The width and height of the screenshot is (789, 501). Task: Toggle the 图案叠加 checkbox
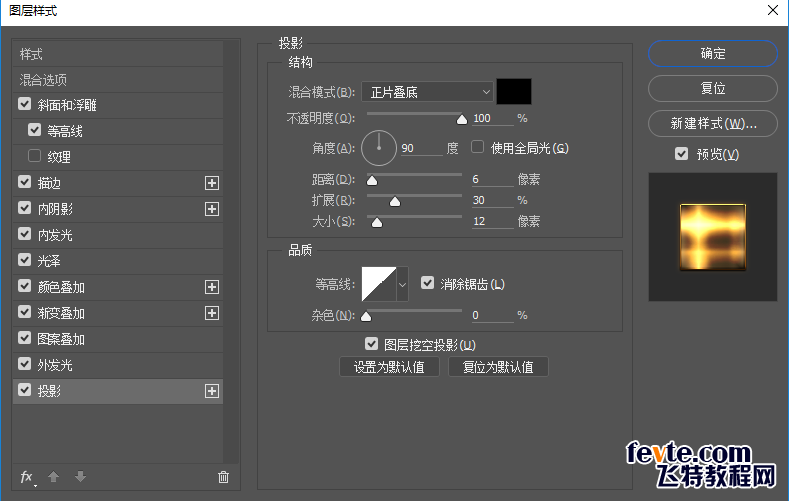25,338
